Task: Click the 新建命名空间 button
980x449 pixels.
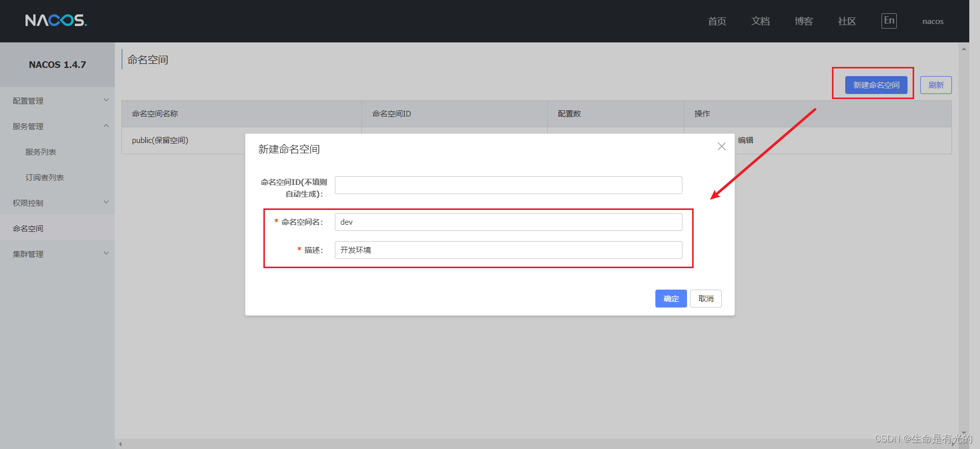Action: tap(876, 85)
